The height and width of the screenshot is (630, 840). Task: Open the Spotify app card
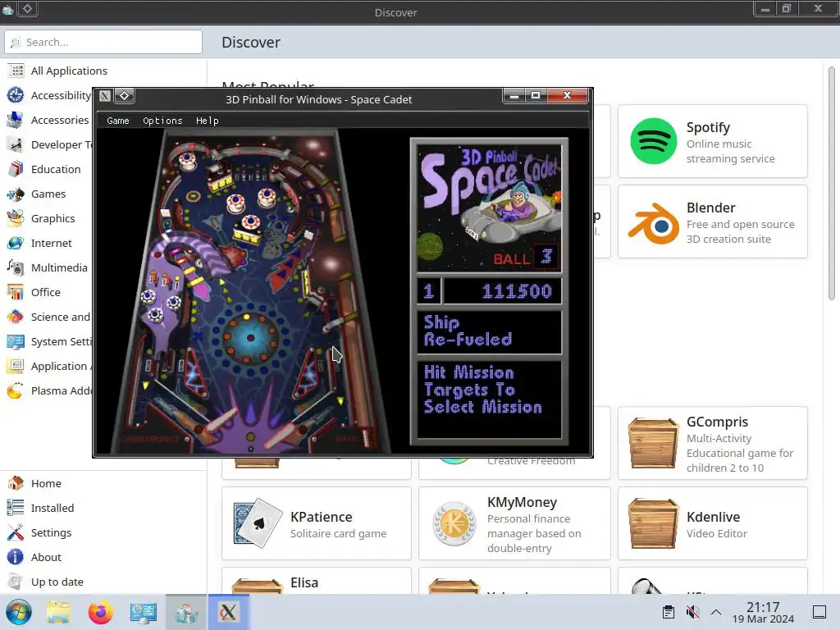(713, 141)
